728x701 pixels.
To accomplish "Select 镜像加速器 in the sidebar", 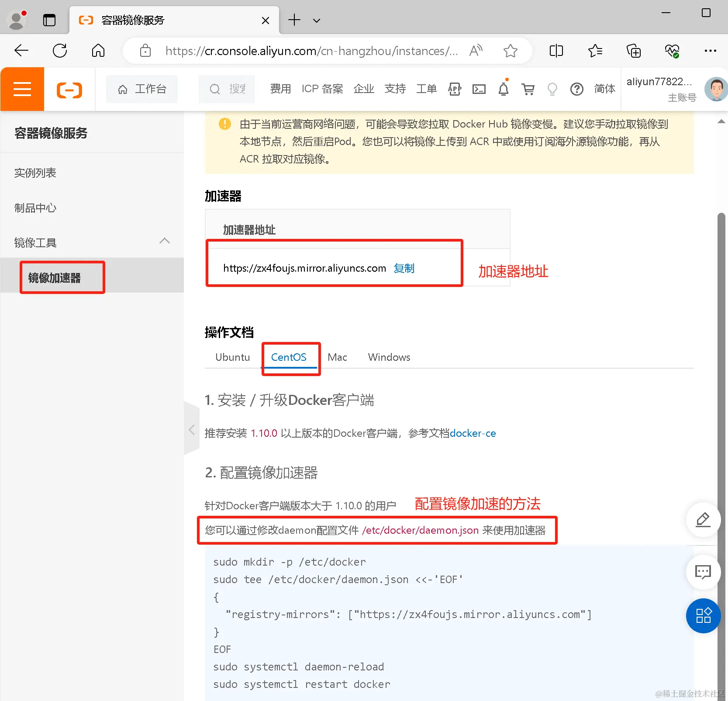I will tap(54, 278).
